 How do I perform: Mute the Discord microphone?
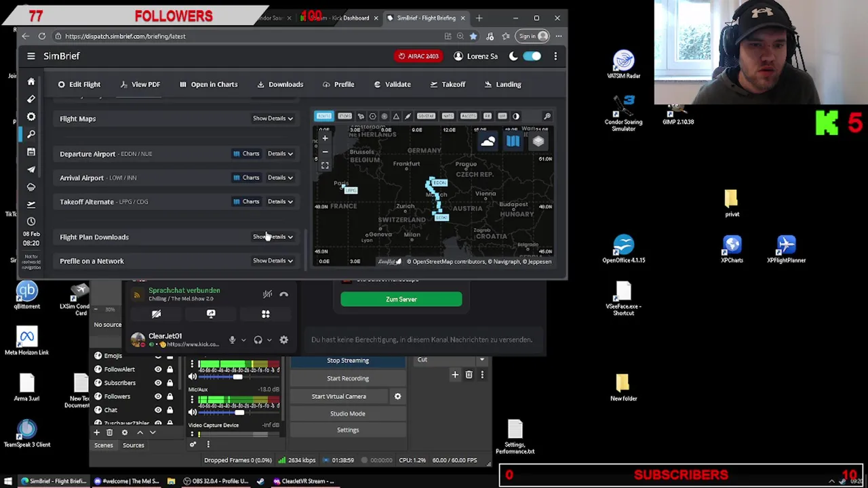[x=232, y=340]
